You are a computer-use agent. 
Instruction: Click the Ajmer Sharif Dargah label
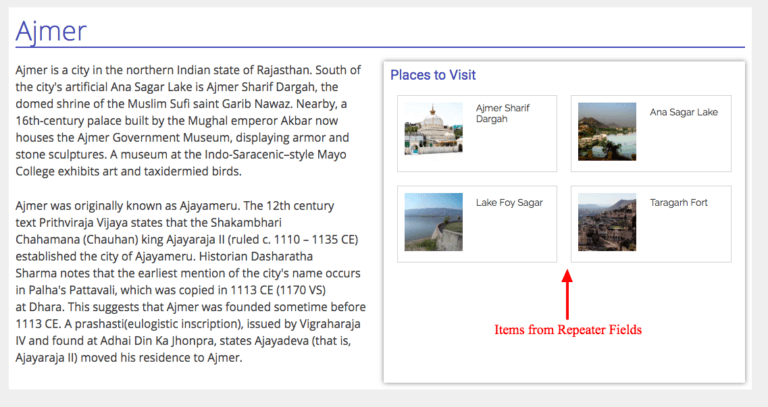coord(503,113)
